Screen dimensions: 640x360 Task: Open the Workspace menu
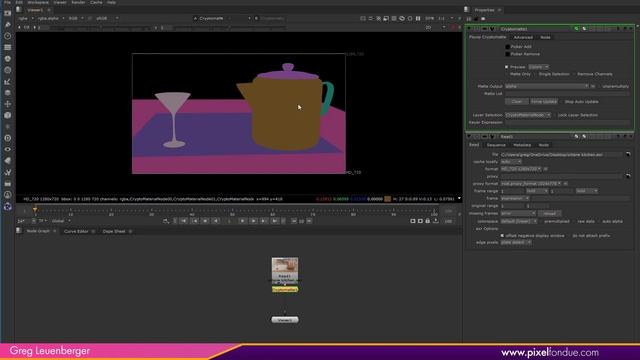38,2
